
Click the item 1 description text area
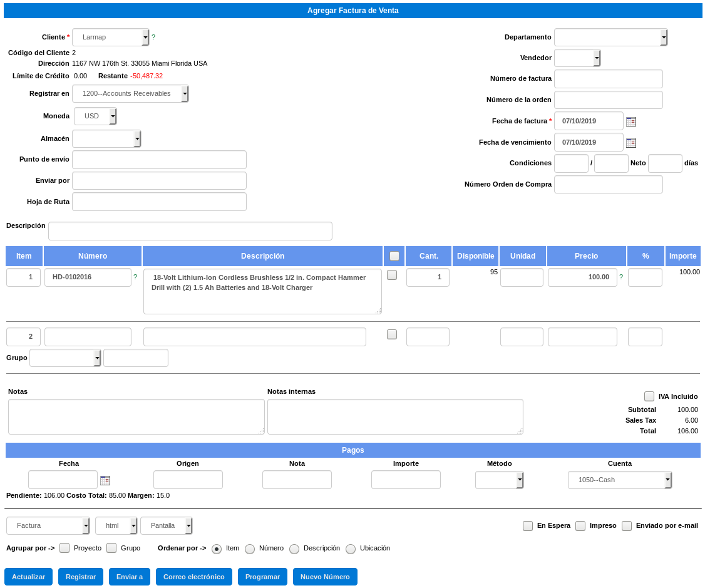[x=262, y=291]
